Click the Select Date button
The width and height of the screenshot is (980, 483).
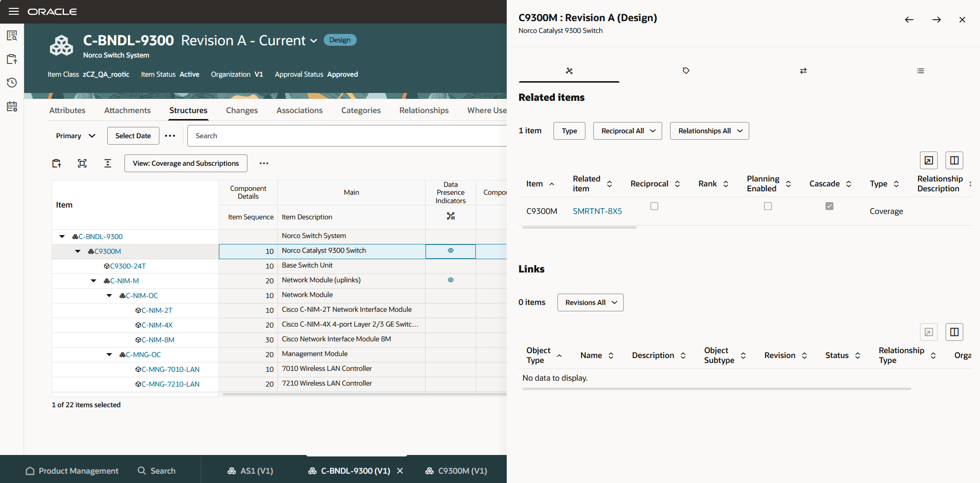click(133, 136)
